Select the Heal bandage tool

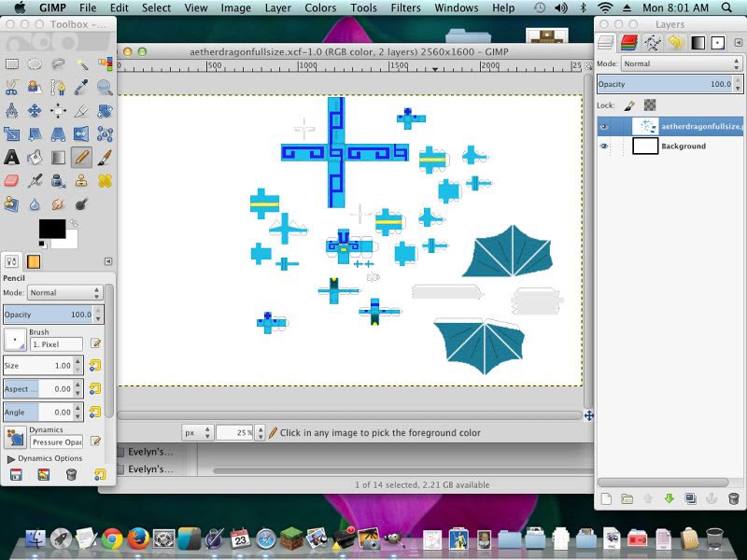pyautogui.click(x=105, y=181)
